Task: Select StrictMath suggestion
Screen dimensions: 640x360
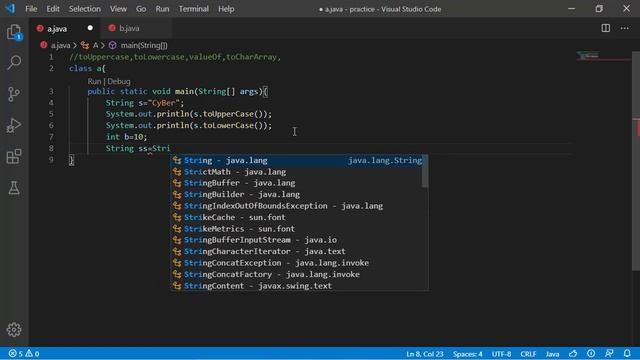Action: pos(297,172)
